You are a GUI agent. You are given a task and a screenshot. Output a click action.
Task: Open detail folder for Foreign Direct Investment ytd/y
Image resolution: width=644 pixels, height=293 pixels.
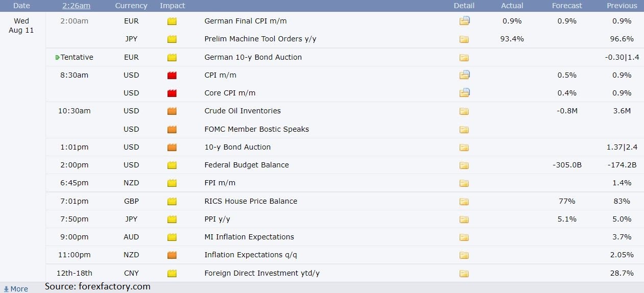click(464, 274)
